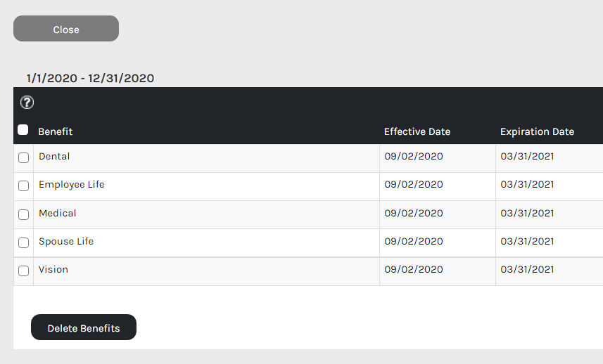
Task: Click Vision expiration date 03/31/2021 cell
Action: pos(527,270)
